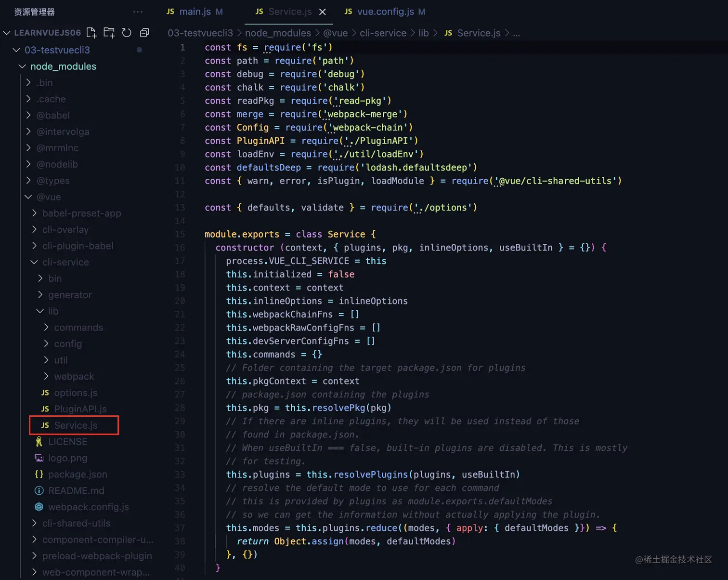
Task: Click the lib breadcrumb segment
Action: (424, 33)
